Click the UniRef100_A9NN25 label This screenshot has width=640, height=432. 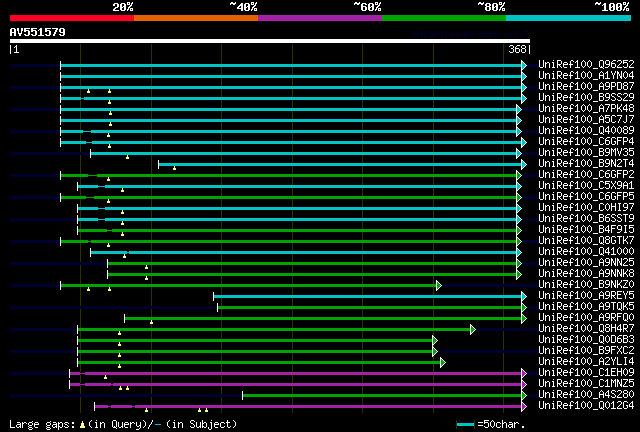click(586, 263)
